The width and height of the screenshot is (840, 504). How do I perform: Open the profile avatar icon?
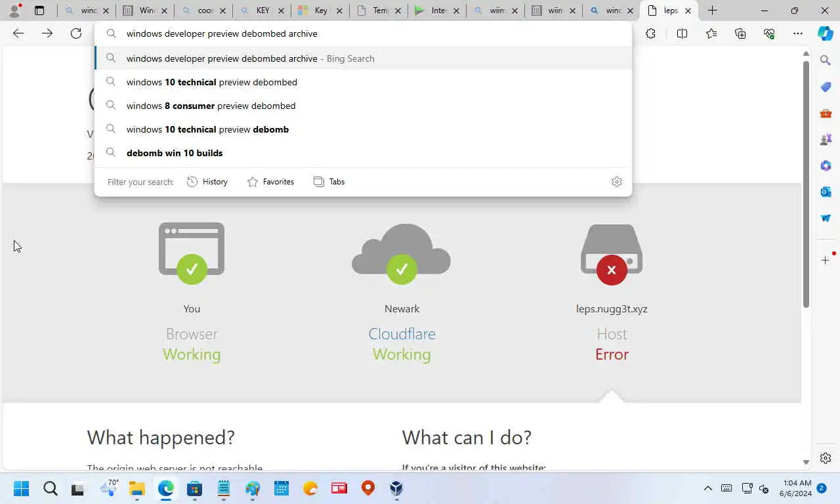coord(14,10)
